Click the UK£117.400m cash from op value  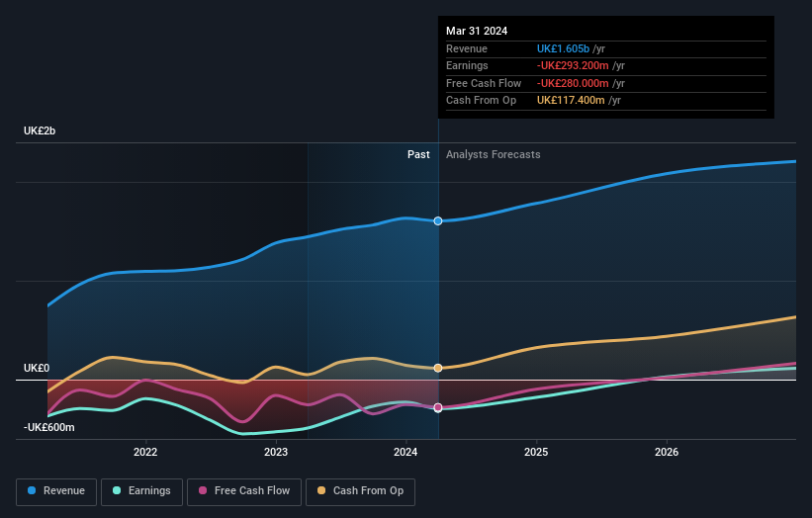click(x=571, y=101)
